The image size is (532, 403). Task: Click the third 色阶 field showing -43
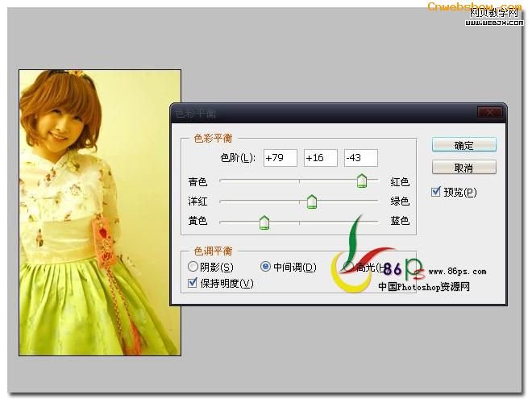point(361,158)
